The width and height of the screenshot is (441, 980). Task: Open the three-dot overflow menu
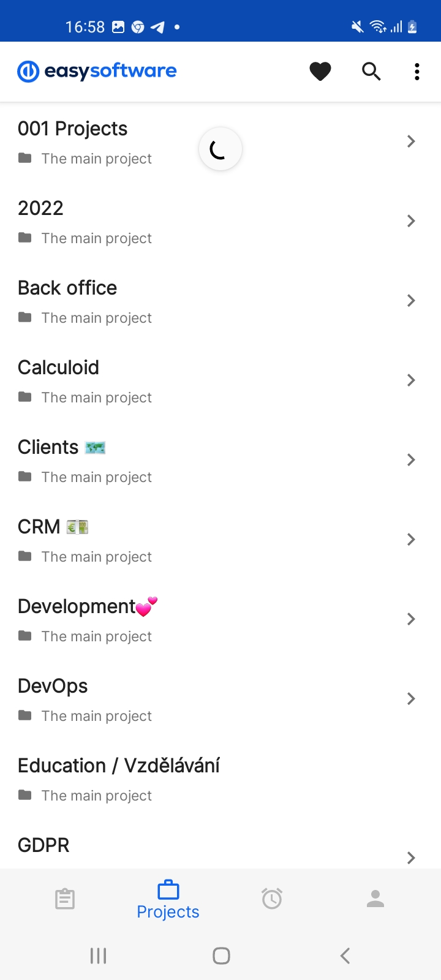[x=417, y=72]
